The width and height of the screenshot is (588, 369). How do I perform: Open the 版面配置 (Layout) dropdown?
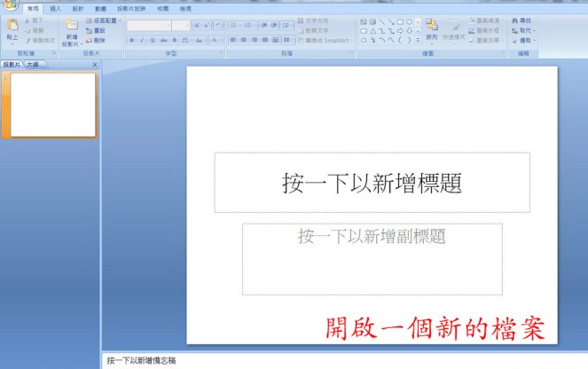[104, 20]
